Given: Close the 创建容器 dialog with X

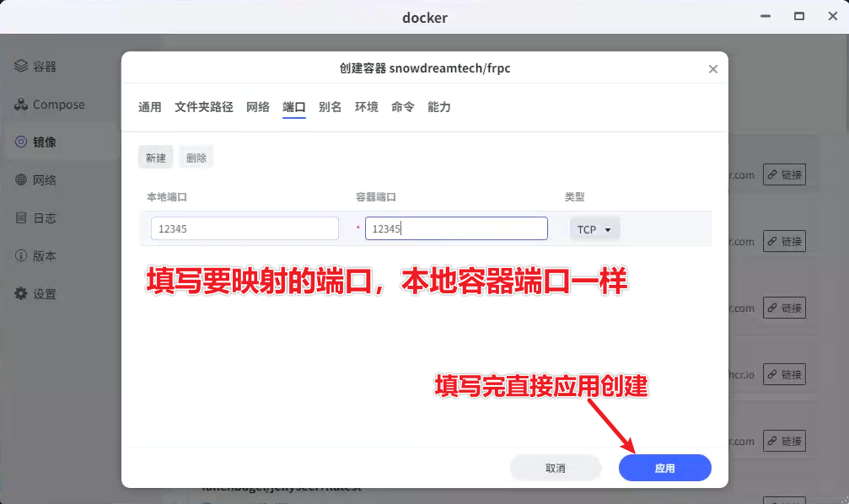Looking at the screenshot, I should click(x=712, y=69).
